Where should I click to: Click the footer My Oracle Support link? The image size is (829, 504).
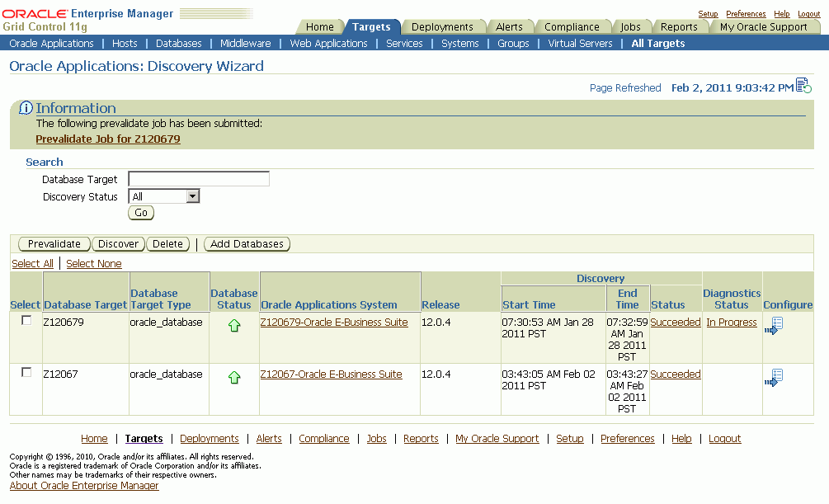(497, 438)
